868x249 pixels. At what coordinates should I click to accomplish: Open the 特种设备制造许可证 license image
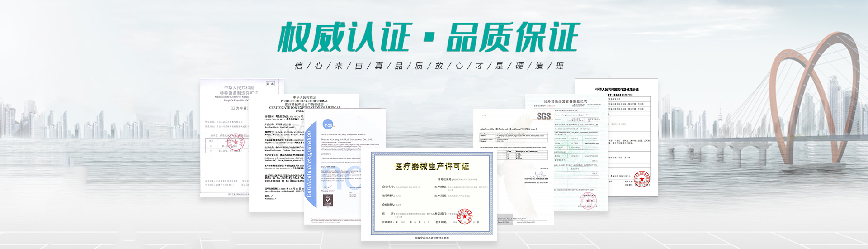(x=224, y=136)
